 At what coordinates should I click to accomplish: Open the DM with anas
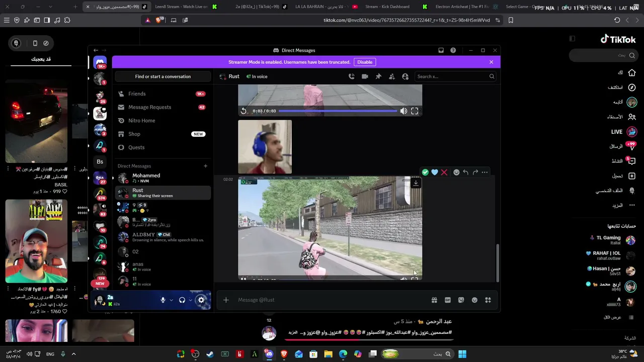tap(163, 266)
